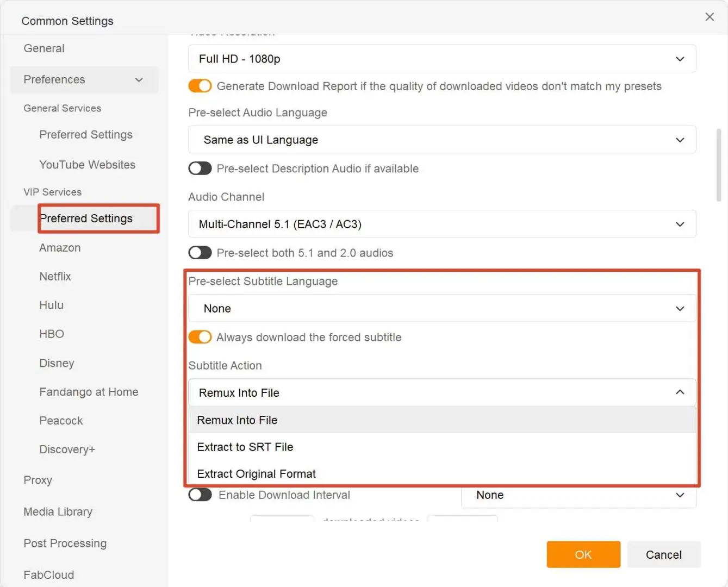Collapse the Preferences section chevron
This screenshot has height=587, width=728.
[139, 80]
